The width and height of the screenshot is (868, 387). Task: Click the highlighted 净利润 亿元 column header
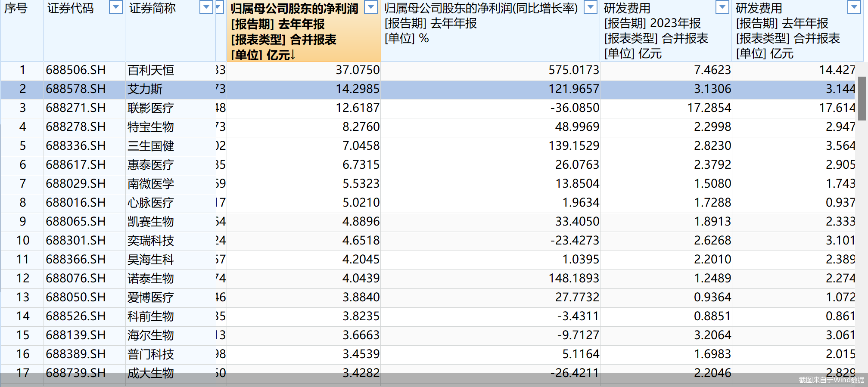point(304,31)
